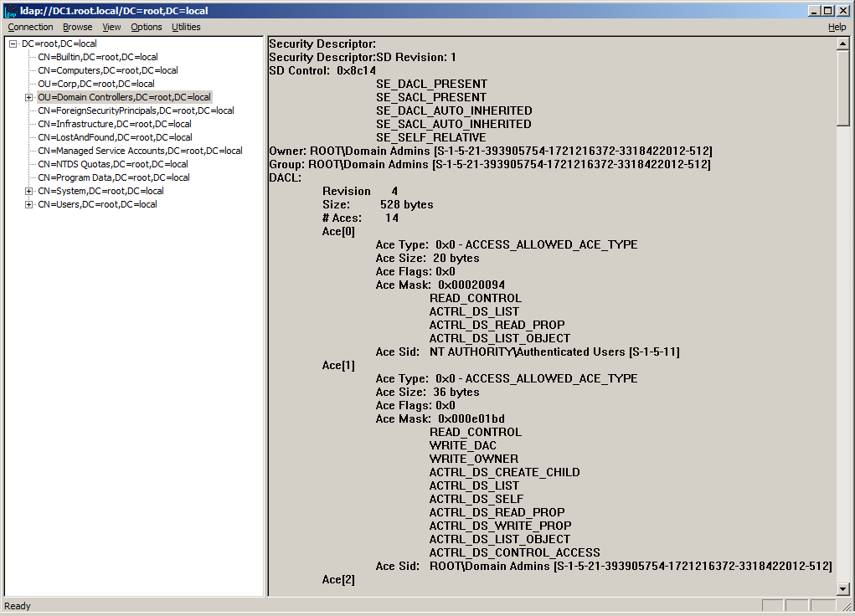Click the Help menu on the right

click(837, 27)
